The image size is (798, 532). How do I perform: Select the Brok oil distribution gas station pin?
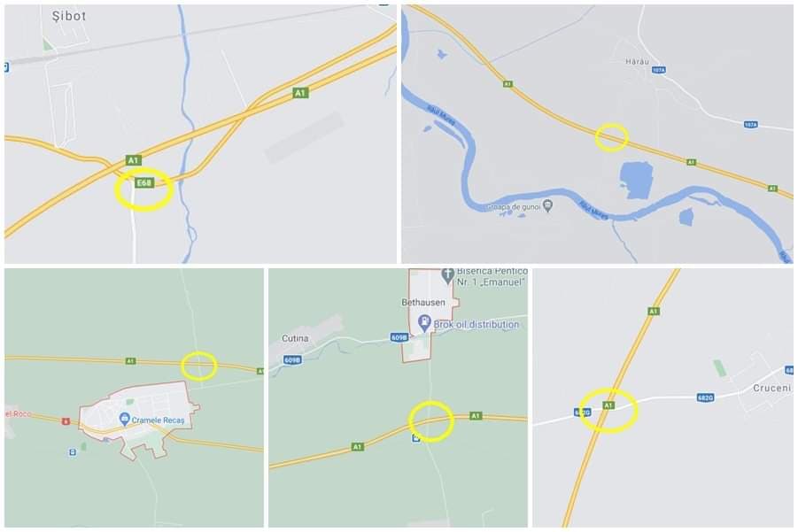424,322
